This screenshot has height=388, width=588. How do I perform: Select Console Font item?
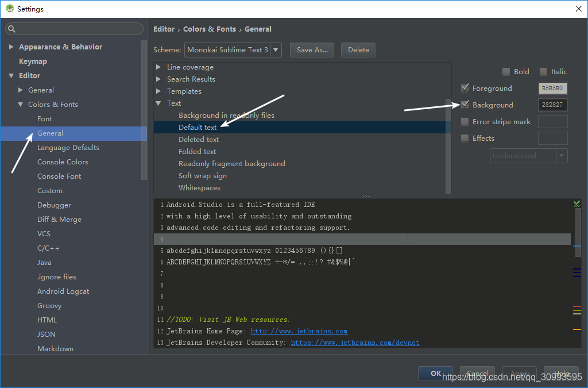tap(59, 176)
